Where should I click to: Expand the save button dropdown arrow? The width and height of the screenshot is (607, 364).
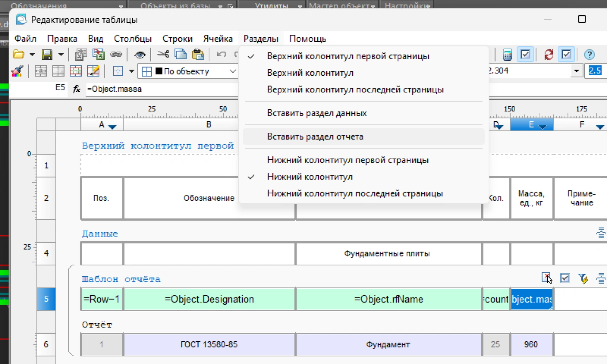[61, 54]
